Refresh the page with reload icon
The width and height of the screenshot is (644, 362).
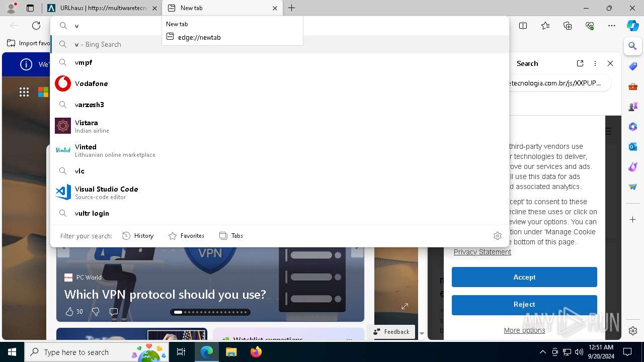tap(36, 26)
